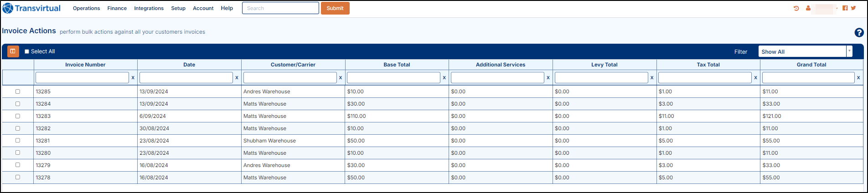Check the box for invoice 13285
868x193 pixels.
18,91
